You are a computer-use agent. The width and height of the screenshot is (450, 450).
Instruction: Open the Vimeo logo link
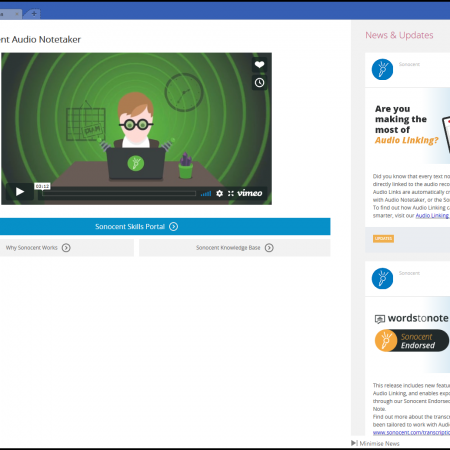[x=250, y=193]
